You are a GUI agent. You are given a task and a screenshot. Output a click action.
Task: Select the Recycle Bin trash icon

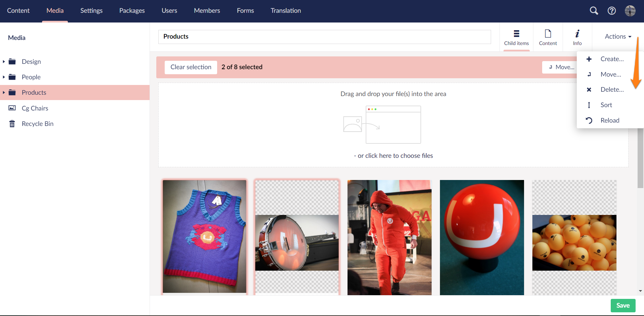[12, 124]
